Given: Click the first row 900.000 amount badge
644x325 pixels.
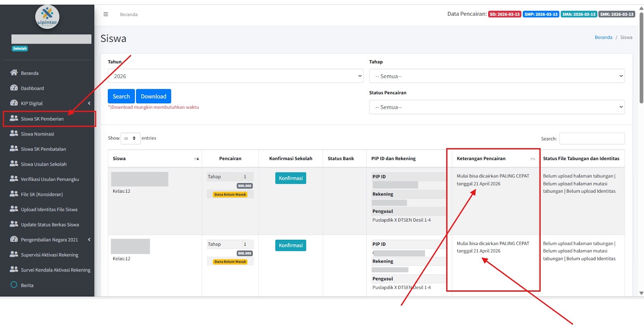Looking at the screenshot, I should [x=245, y=186].
